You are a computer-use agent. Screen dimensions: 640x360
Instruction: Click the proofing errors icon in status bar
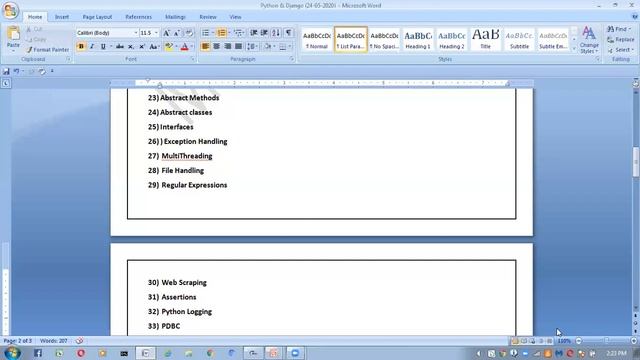(x=80, y=340)
